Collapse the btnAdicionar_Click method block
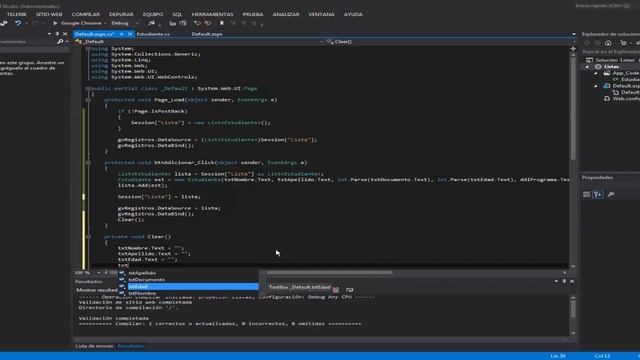 pos(88,162)
